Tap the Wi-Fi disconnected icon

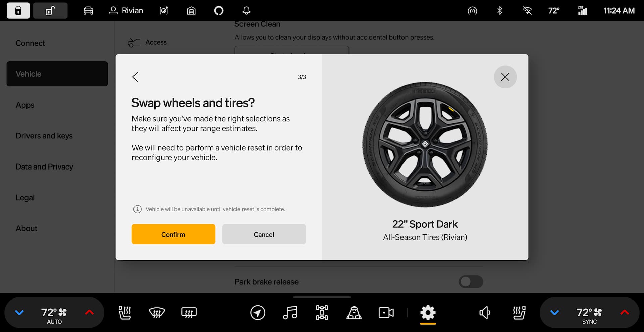[x=527, y=11]
